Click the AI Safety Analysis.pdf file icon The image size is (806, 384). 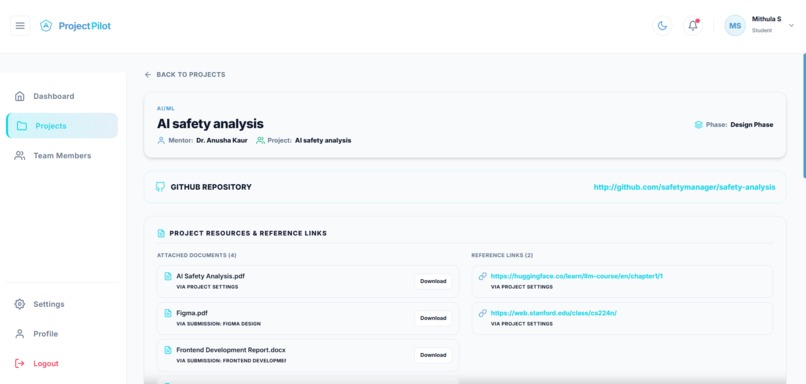click(x=168, y=276)
